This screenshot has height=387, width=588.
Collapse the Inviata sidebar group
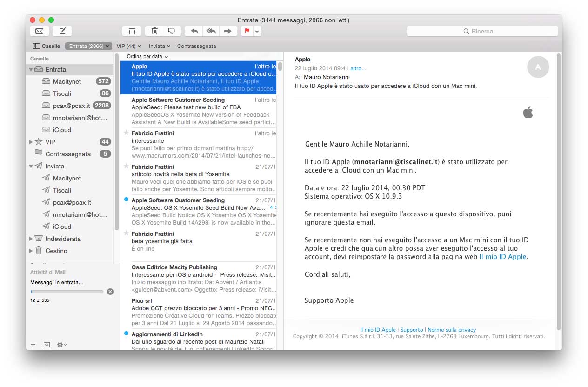click(31, 166)
